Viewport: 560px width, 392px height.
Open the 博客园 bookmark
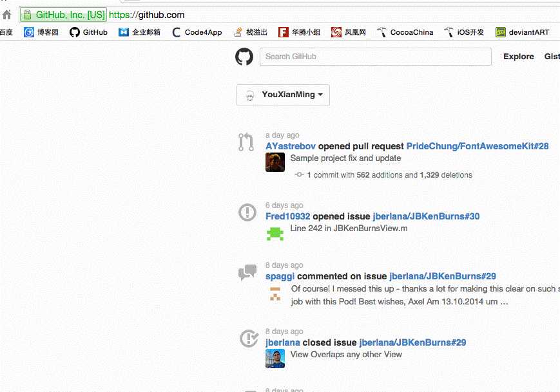[x=41, y=32]
